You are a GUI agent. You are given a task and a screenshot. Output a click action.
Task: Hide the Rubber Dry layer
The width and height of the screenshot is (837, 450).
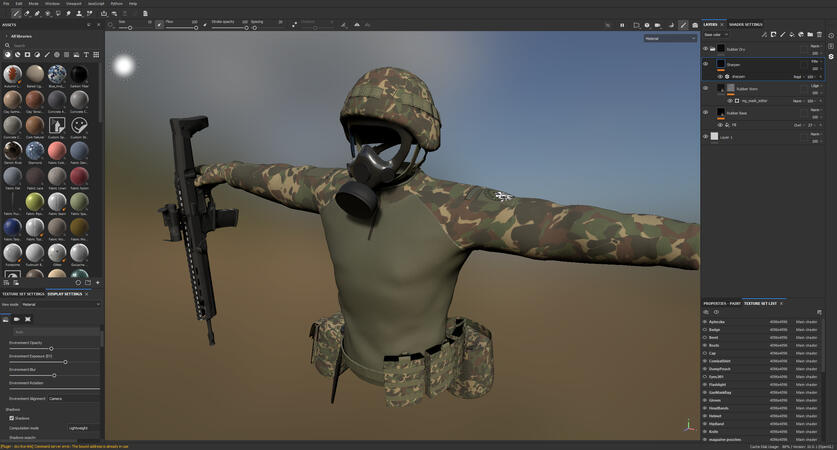tap(705, 49)
